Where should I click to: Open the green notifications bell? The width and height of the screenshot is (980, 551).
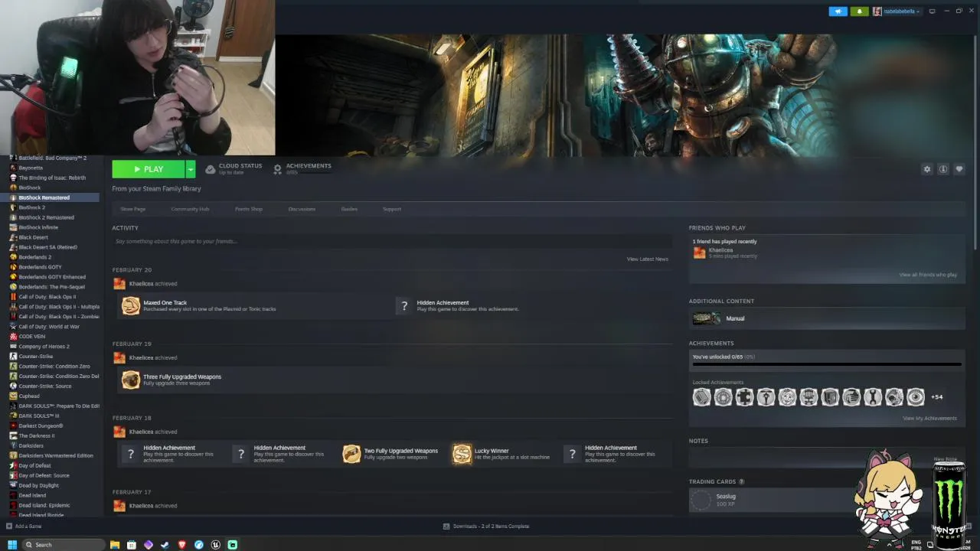click(860, 11)
